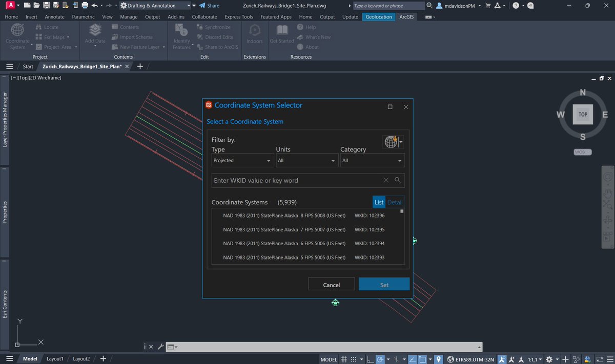Screen dimensions: 615x364
Task: Toggle annotation objects visibility in status bar
Action: [x=503, y=359]
